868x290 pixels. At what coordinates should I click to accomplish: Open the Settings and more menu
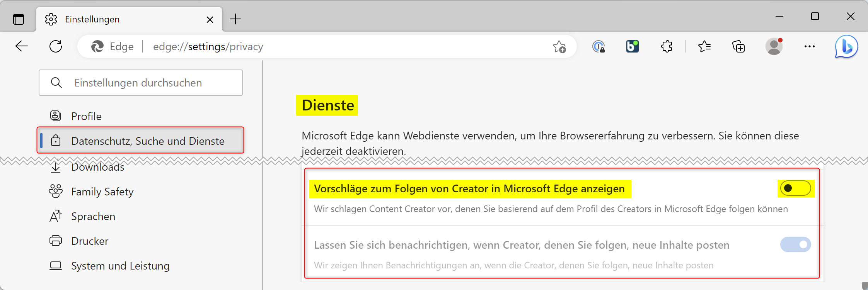[810, 46]
